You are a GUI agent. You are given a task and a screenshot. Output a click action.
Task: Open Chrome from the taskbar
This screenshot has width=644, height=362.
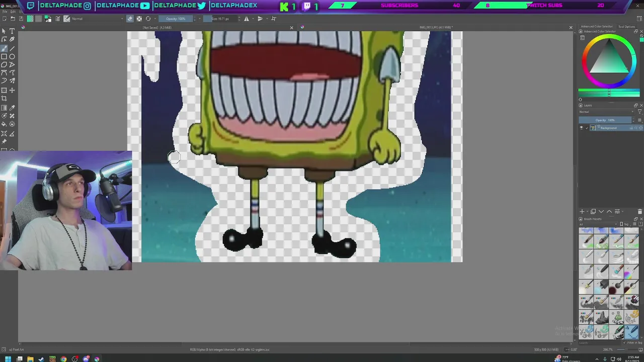(63, 359)
